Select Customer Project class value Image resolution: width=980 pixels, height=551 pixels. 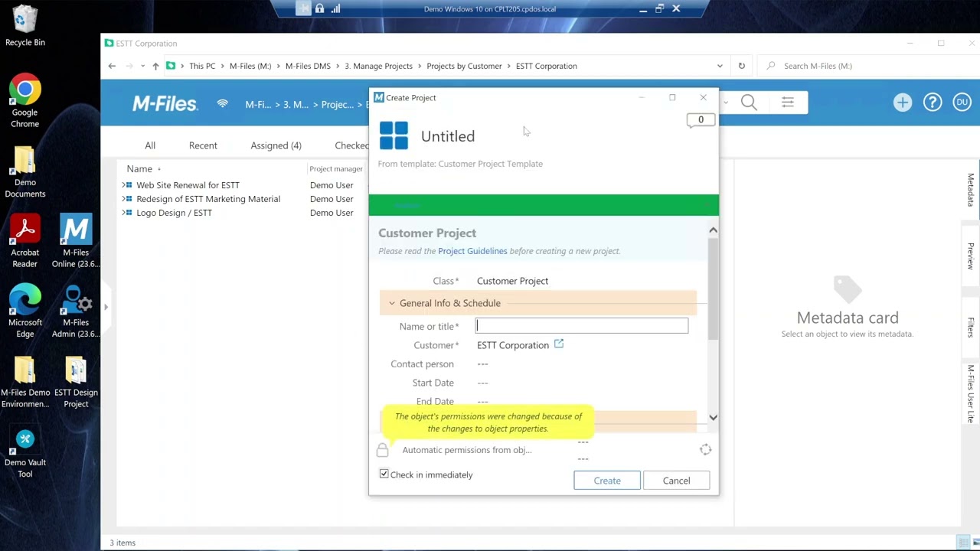[x=512, y=281]
